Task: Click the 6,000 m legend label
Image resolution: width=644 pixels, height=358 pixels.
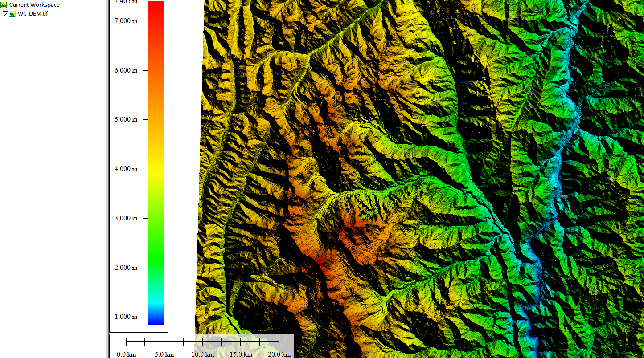Action: [126, 70]
